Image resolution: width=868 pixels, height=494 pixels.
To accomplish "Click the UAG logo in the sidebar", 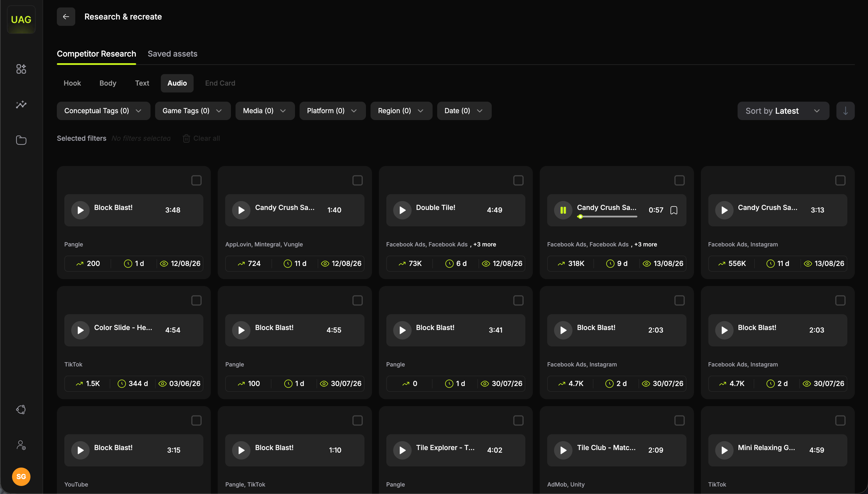I will [21, 19].
